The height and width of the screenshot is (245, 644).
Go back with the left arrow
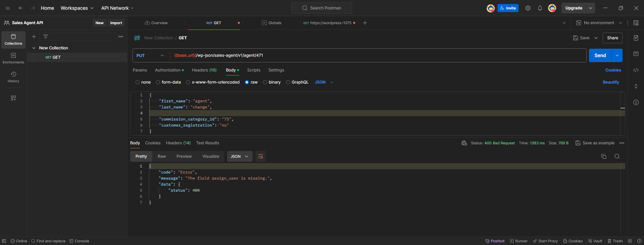tap(21, 8)
